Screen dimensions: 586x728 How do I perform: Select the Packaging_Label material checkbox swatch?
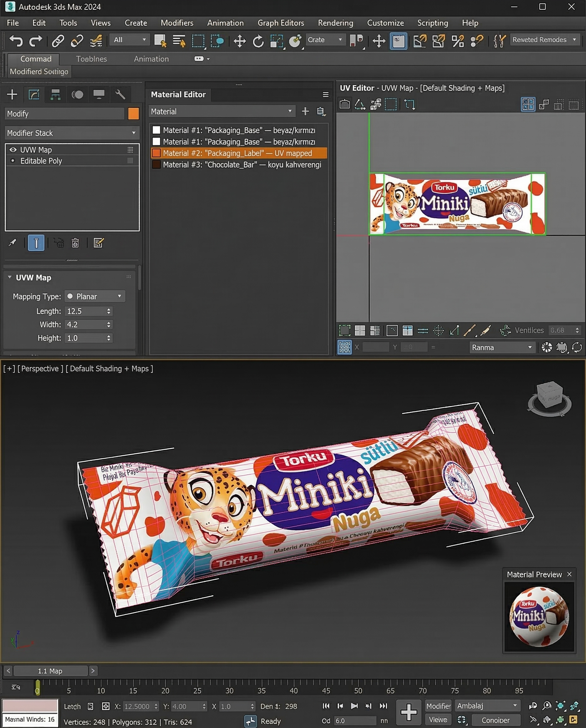[156, 153]
